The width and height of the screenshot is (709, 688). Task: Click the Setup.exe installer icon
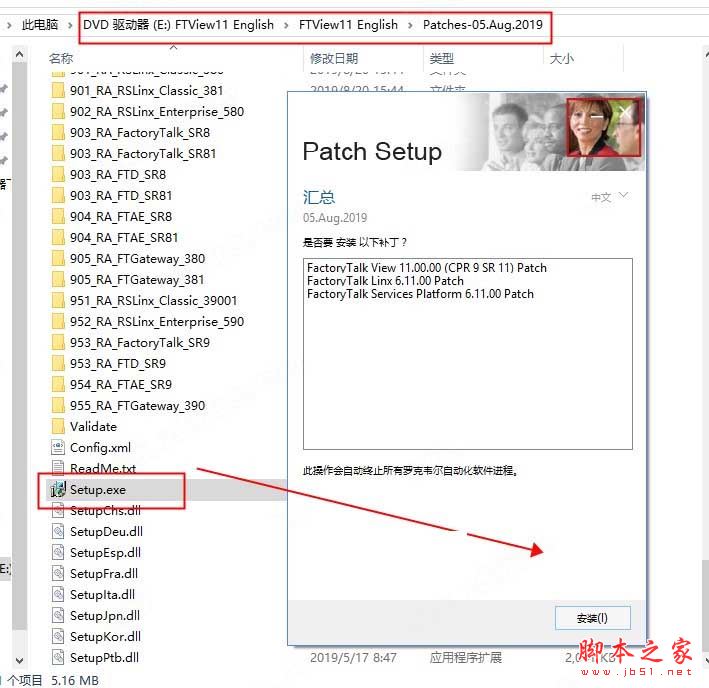click(58, 490)
